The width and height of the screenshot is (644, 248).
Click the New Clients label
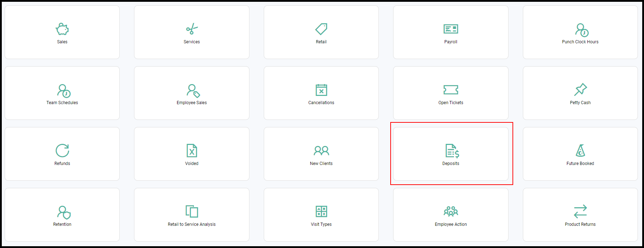coord(321,164)
